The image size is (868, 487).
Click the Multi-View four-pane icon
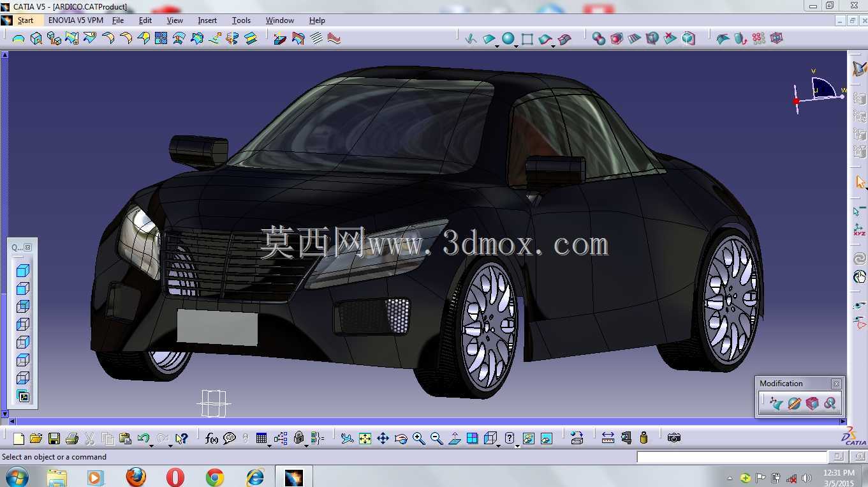[473, 438]
